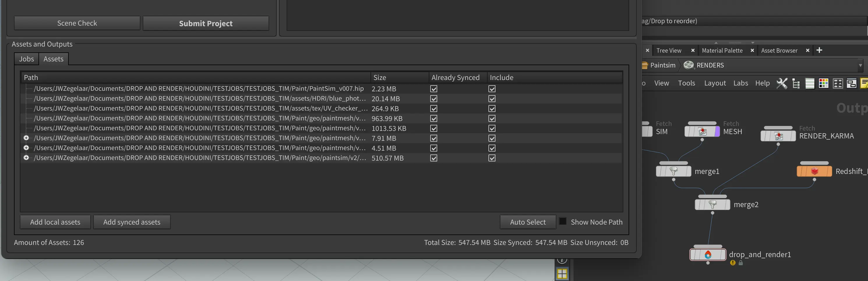Expand the 510.57 MB paintsim asset row
Image resolution: width=868 pixels, height=281 pixels.
coord(26,158)
